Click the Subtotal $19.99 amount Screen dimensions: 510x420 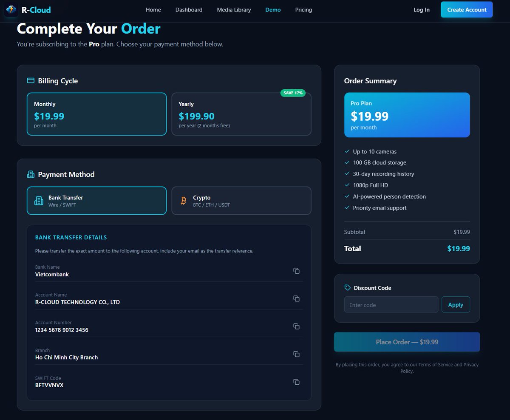(462, 232)
